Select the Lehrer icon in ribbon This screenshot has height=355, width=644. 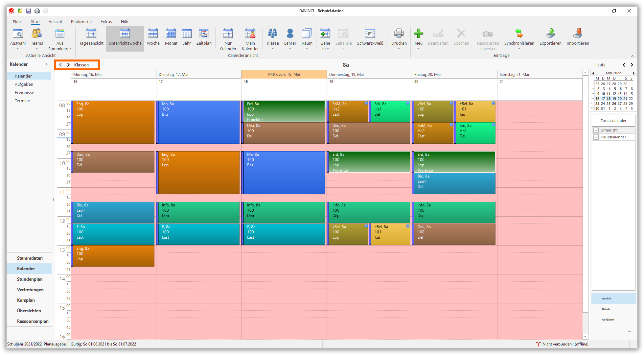[290, 34]
